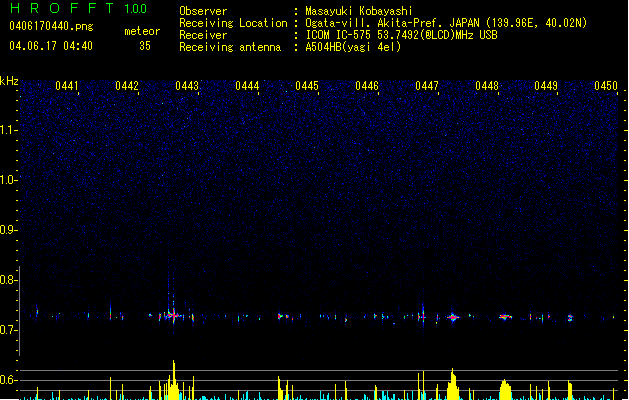
Task: Click the 0450 time marker
Action: 606,86
